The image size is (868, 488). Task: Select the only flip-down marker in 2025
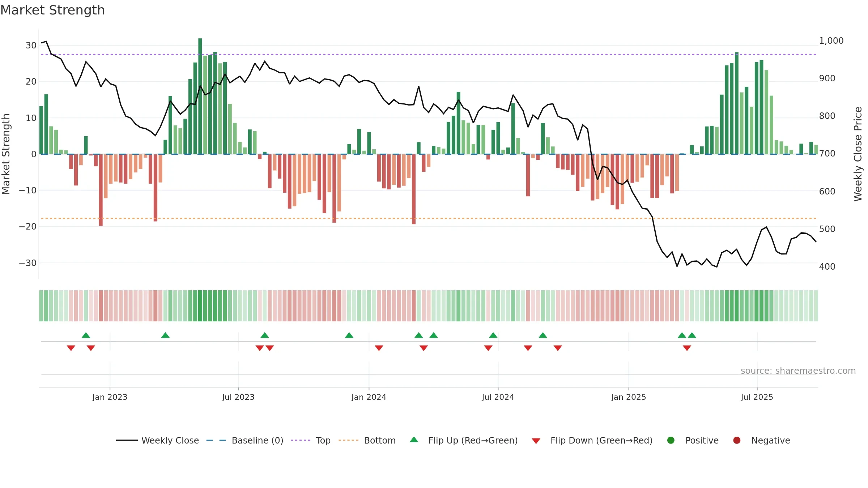click(687, 348)
